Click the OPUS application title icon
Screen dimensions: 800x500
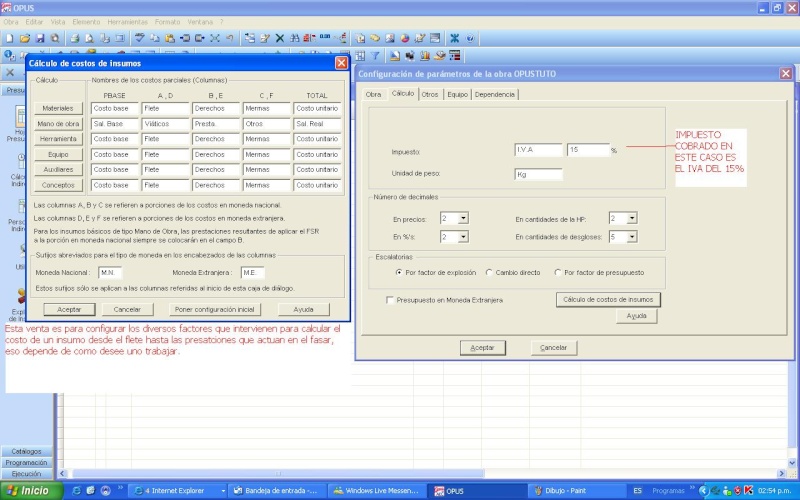[6, 8]
